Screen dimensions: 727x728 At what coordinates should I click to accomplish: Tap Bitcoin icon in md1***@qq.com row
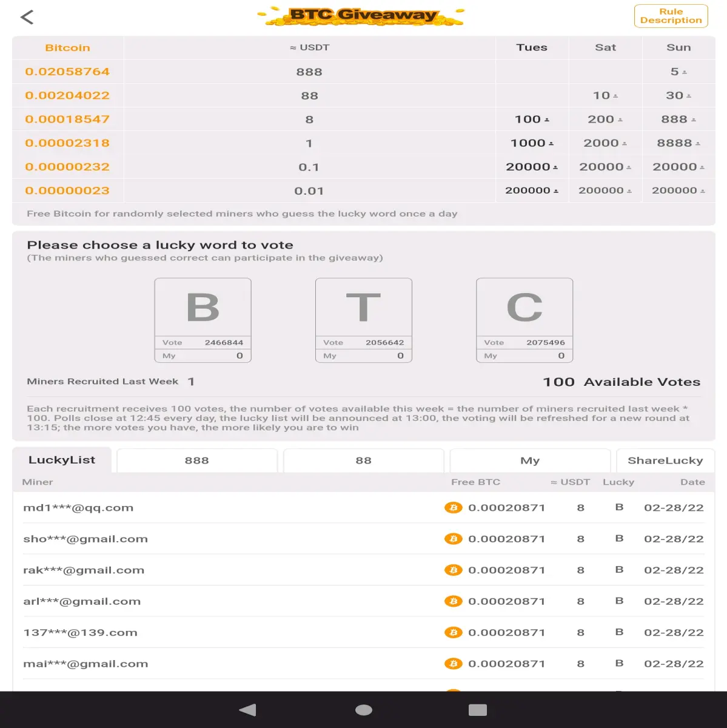pyautogui.click(x=453, y=508)
